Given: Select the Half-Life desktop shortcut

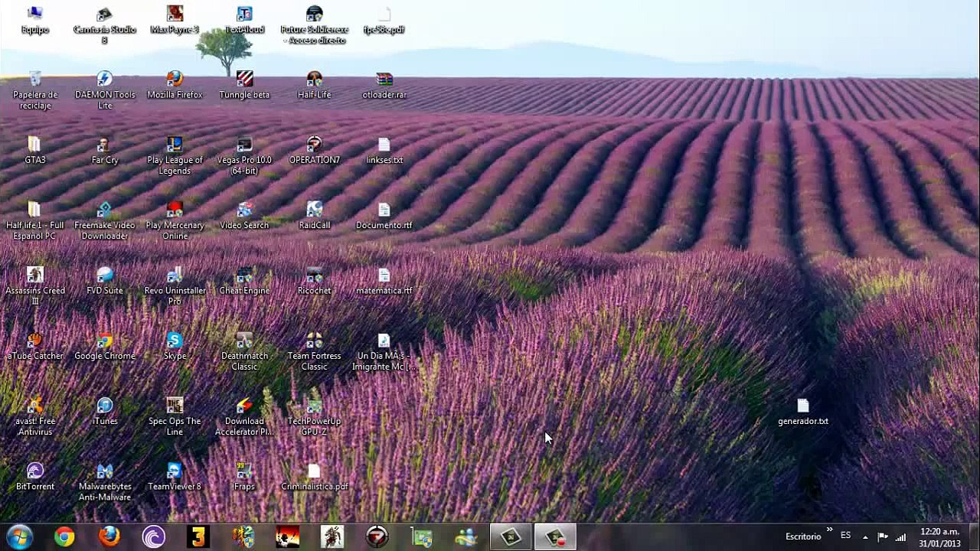Looking at the screenshot, I should click(314, 85).
